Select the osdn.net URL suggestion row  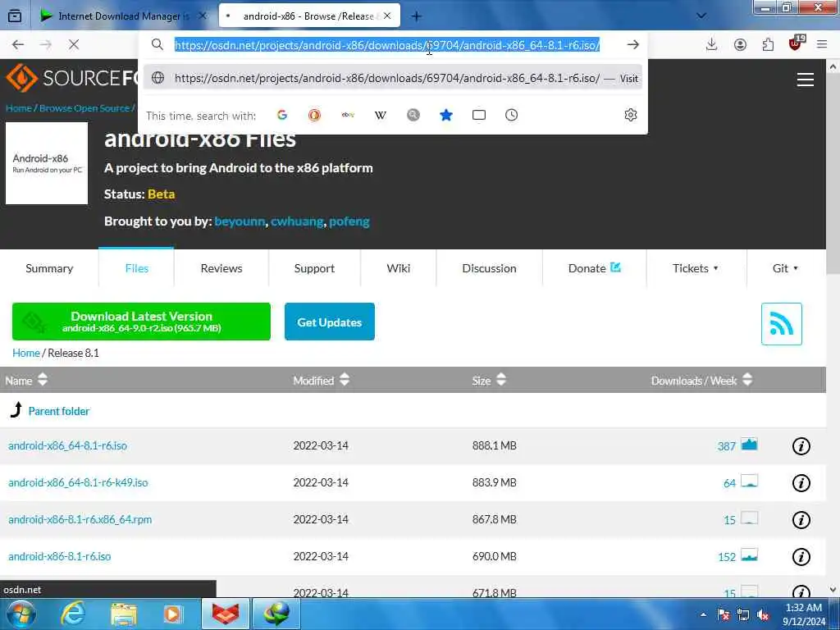393,78
